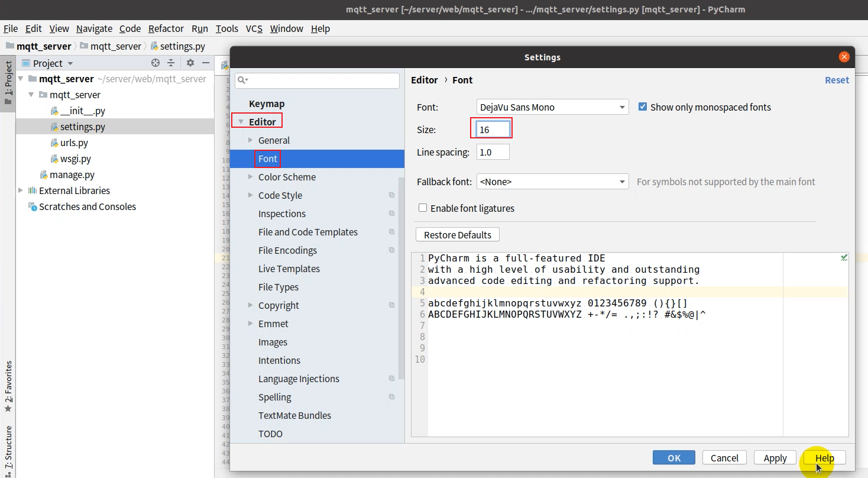
Task: Click the locate/scroll-from-source target icon in Project panel
Action: click(156, 63)
